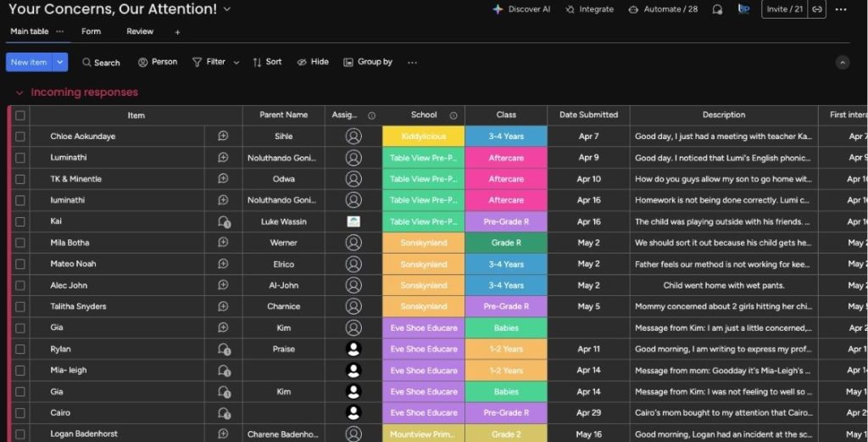Viewport: 868px width, 442px height.
Task: Expand the board title dropdown chevron
Action: [227, 9]
